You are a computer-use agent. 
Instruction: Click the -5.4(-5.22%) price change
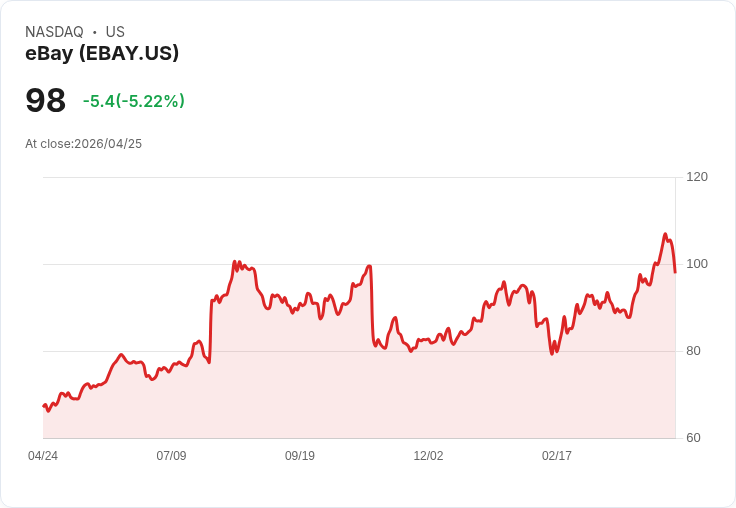(x=134, y=101)
